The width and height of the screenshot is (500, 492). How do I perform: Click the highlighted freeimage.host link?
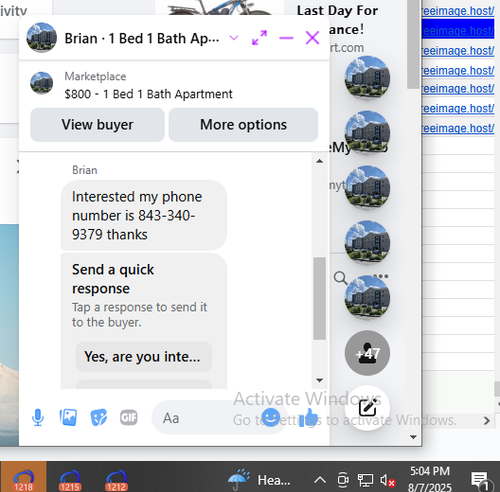[x=458, y=31]
